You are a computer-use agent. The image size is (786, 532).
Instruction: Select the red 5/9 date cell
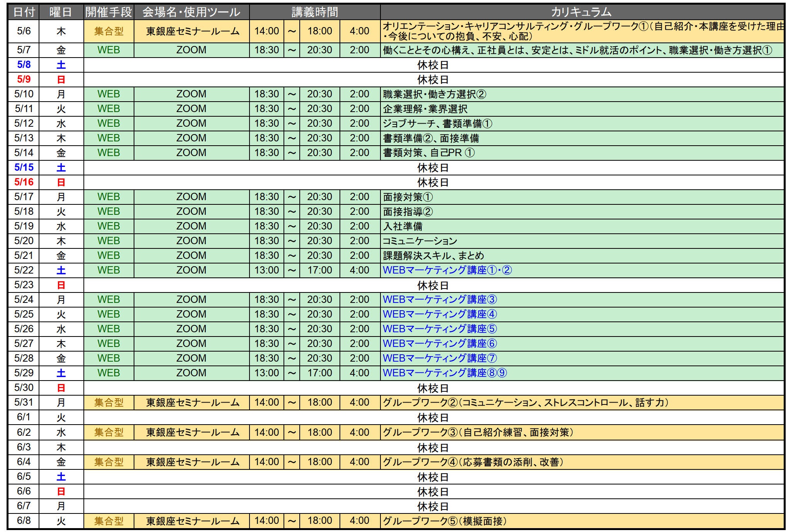(x=24, y=80)
